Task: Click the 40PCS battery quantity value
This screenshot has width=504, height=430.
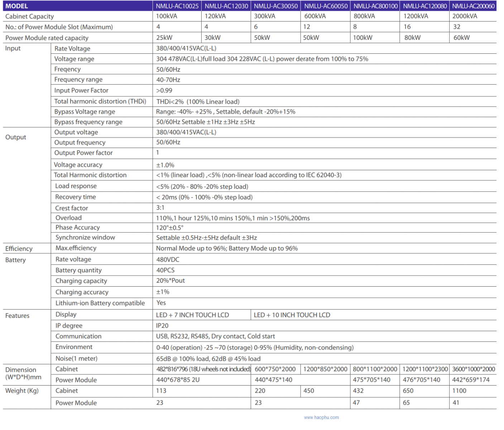Action: [165, 271]
